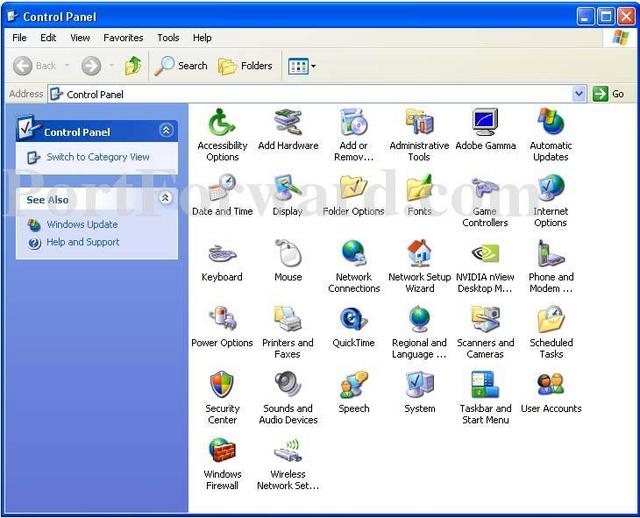Open the User Accounts icon
640x518 pixels.
pyautogui.click(x=551, y=386)
